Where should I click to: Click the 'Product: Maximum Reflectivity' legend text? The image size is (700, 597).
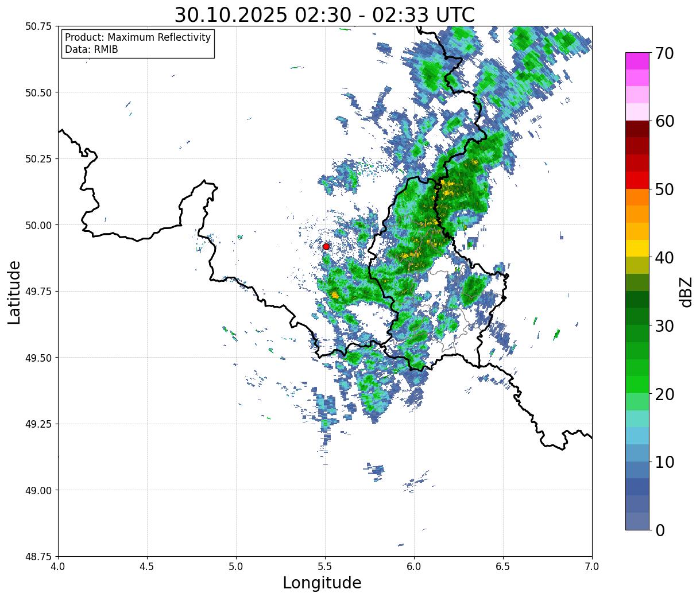coord(138,37)
